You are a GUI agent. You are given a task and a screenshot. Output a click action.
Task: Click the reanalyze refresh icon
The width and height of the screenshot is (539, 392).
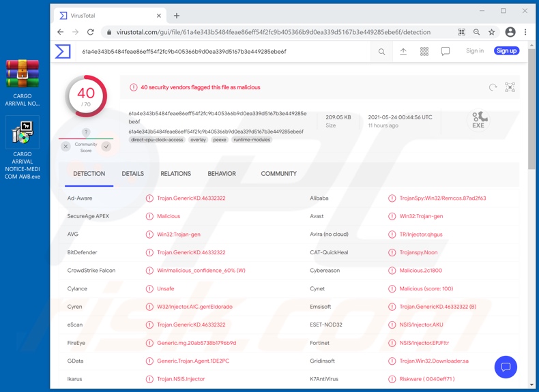pyautogui.click(x=493, y=87)
